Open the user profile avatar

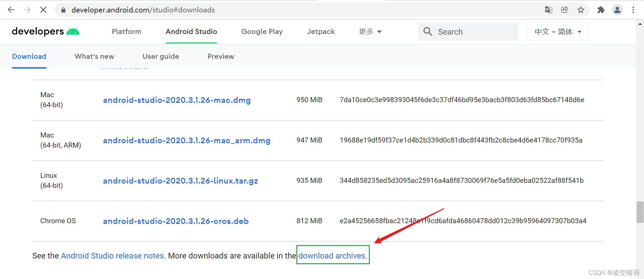(617, 10)
